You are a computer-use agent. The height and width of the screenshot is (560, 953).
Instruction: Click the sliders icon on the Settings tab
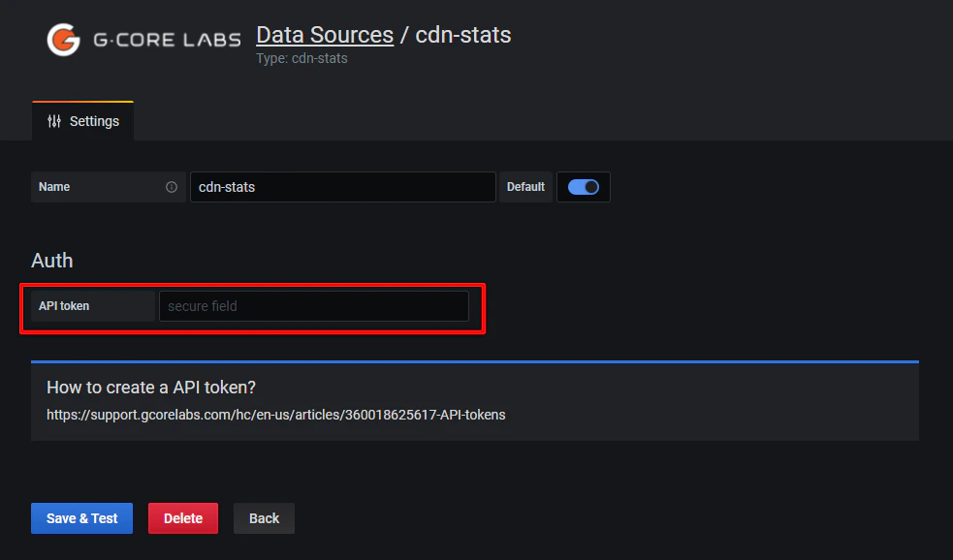[54, 120]
